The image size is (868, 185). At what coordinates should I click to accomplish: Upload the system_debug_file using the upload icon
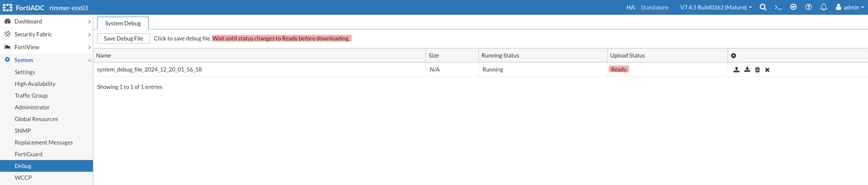point(736,70)
